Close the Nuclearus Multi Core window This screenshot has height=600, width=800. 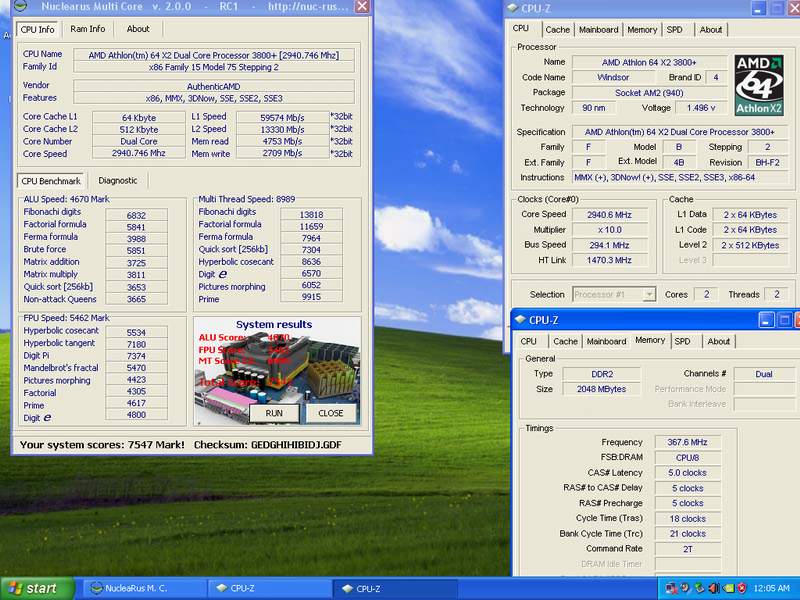tap(362, 6)
